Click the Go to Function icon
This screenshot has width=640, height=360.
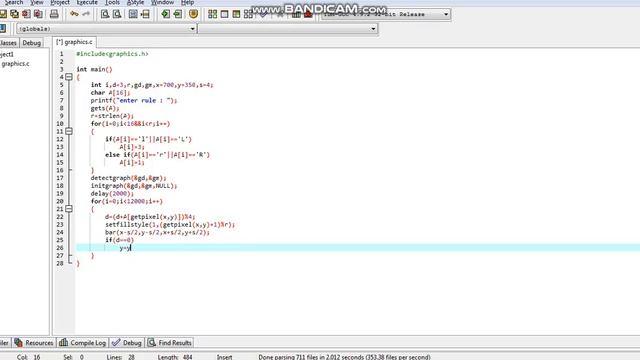point(133,14)
